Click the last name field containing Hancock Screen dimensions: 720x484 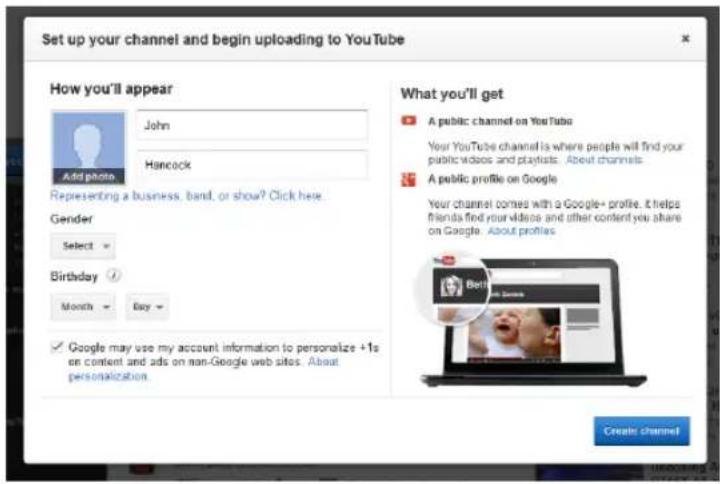pos(252,164)
